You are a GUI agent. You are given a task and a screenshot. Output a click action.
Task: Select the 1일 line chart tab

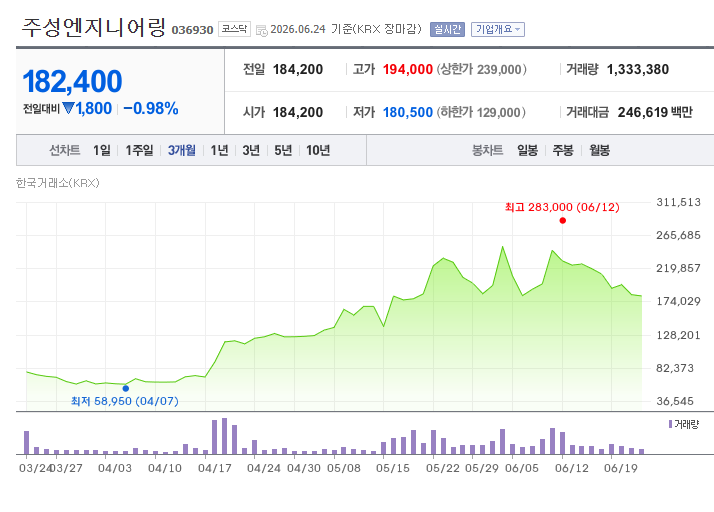[102, 150]
